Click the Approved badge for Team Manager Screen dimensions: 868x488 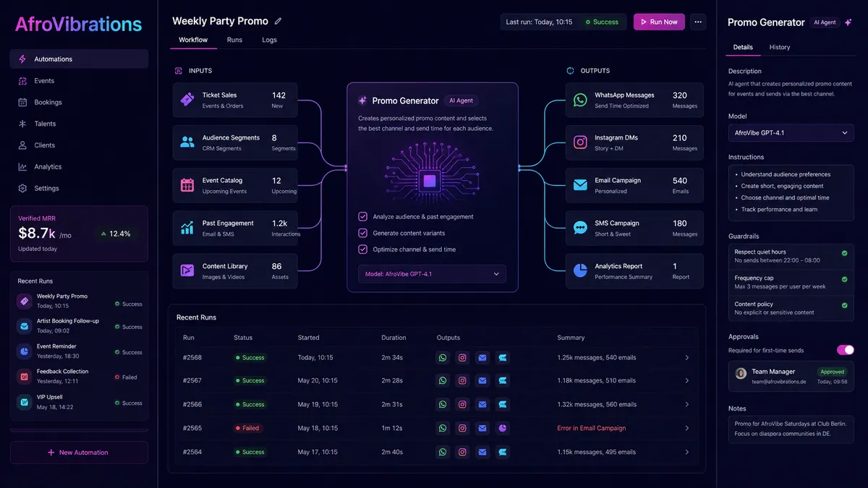(x=832, y=372)
